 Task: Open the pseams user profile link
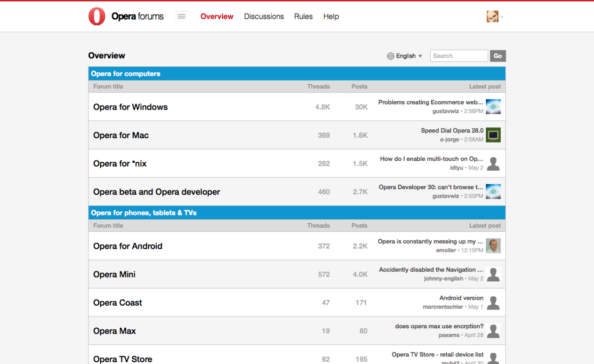click(449, 335)
